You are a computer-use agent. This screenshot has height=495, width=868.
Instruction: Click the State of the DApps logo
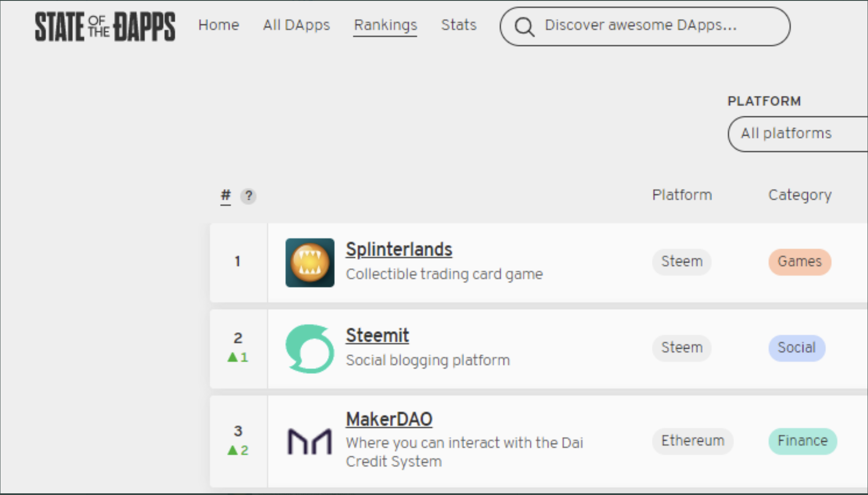[x=105, y=26]
